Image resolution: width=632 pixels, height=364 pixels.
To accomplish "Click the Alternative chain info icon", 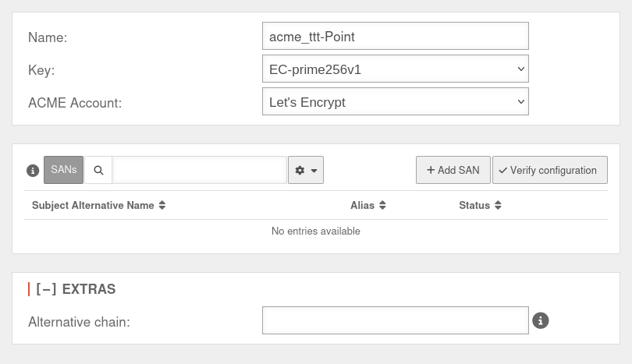I will pos(540,320).
